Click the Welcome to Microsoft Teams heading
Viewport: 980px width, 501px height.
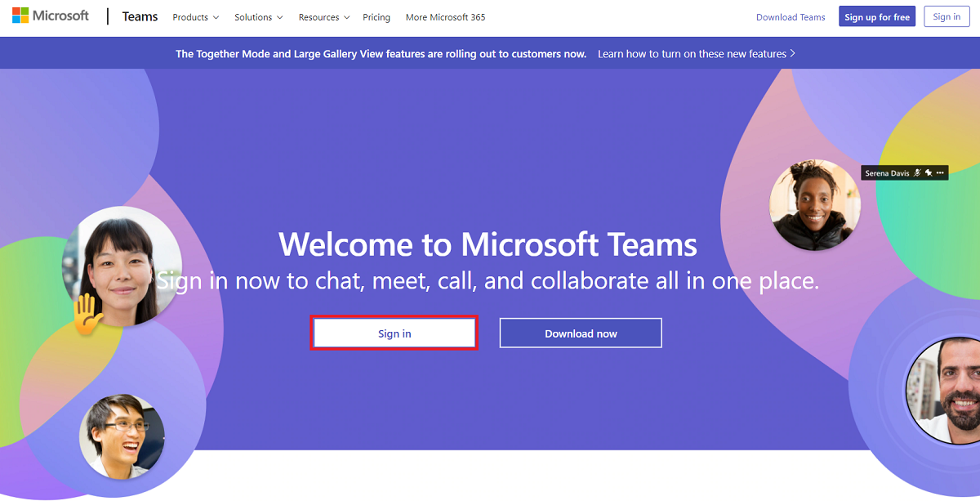488,244
